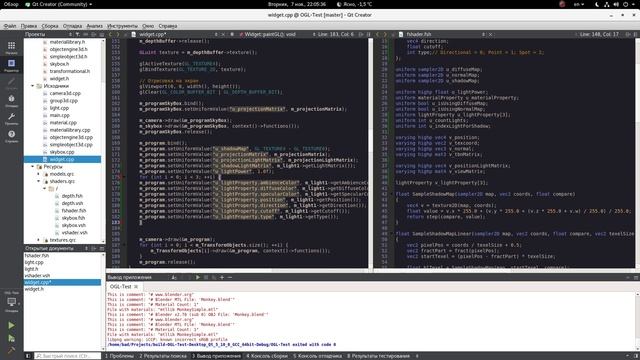Collapse Исходники folder in project tree
Viewport: 640px width, 360px height.
coord(33,86)
